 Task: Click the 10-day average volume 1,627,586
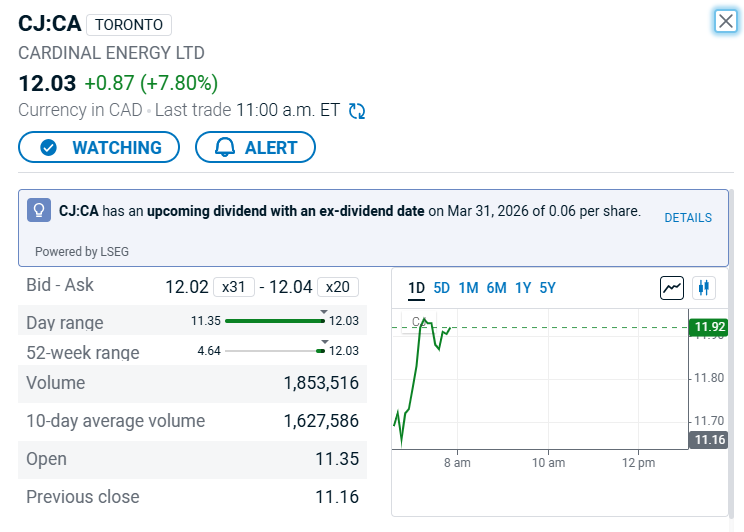[x=321, y=421]
